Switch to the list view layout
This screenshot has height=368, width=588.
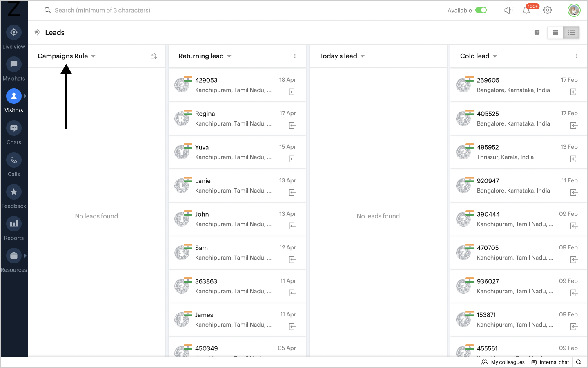point(571,32)
